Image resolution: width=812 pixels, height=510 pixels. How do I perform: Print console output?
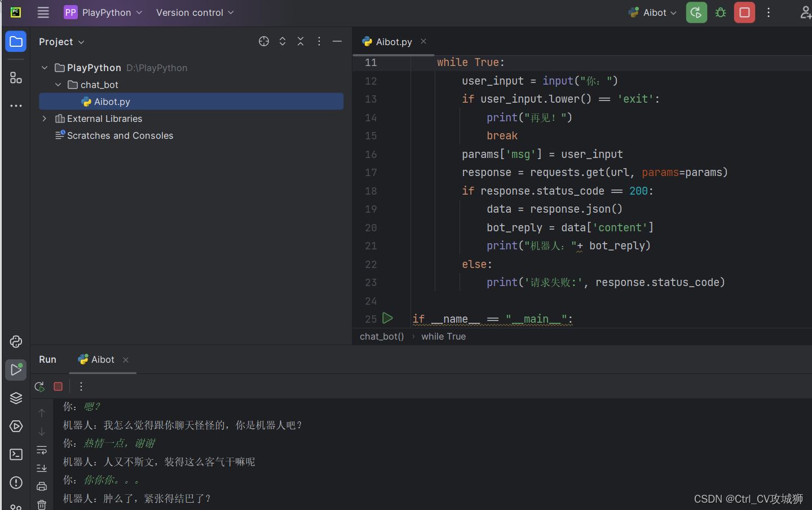pos(42,486)
